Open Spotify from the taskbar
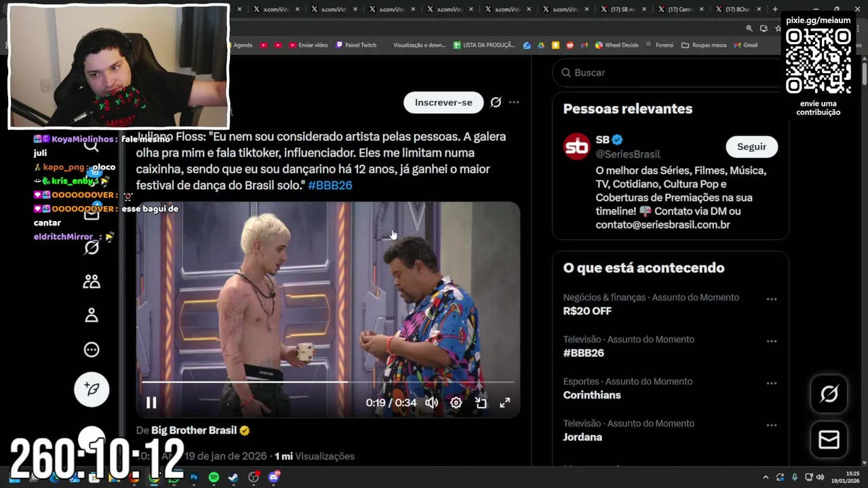This screenshot has width=868, height=488. pos(214,477)
